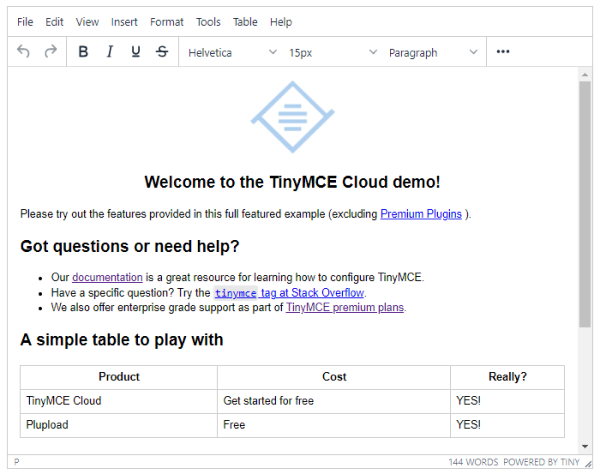This screenshot has width=600, height=473.
Task: Click the Please try out the features paragraph
Action: click(246, 214)
